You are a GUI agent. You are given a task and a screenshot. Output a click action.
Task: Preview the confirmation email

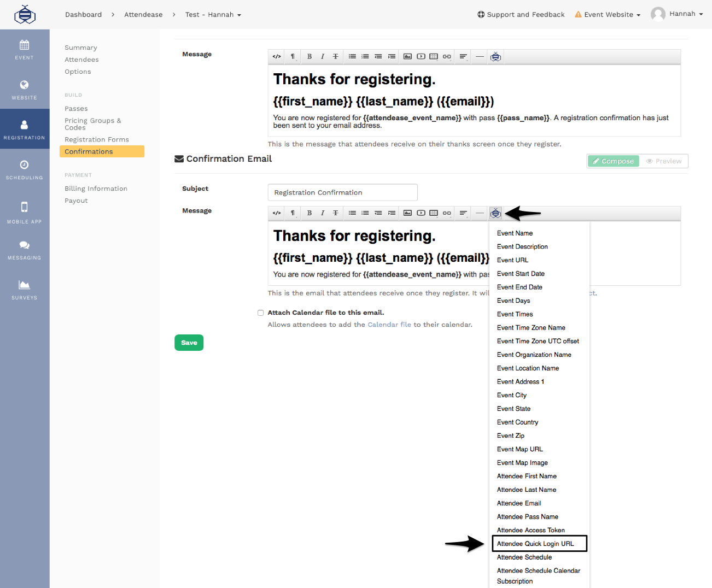(x=664, y=161)
